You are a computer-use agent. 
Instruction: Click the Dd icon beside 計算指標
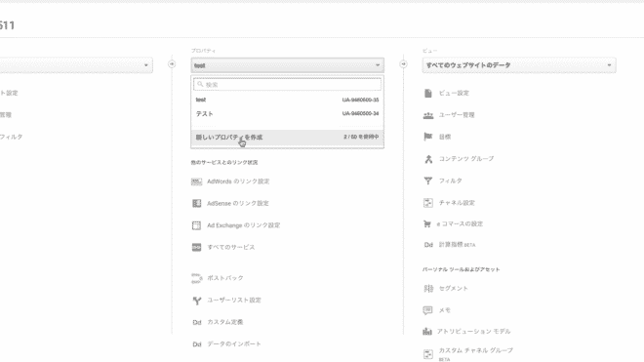pos(428,245)
